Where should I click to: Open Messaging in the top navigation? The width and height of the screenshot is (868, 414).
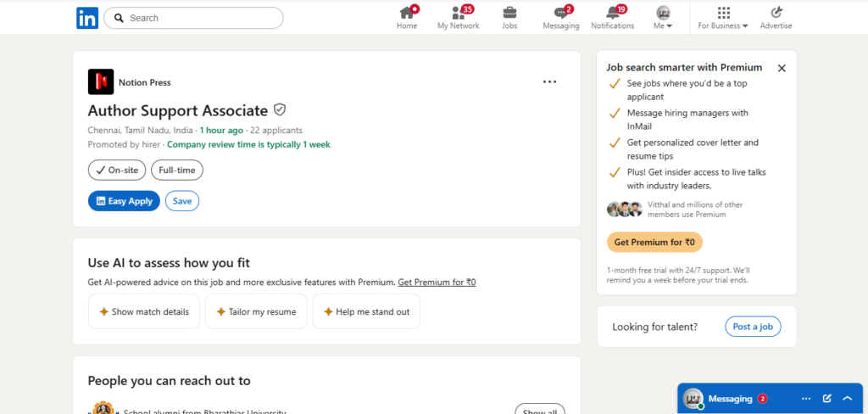coord(561,18)
